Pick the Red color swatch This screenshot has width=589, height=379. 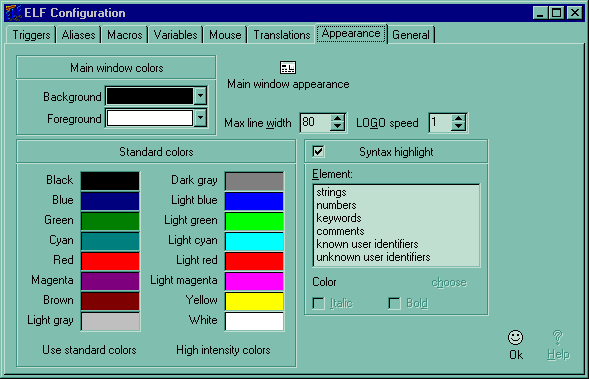coord(110,261)
